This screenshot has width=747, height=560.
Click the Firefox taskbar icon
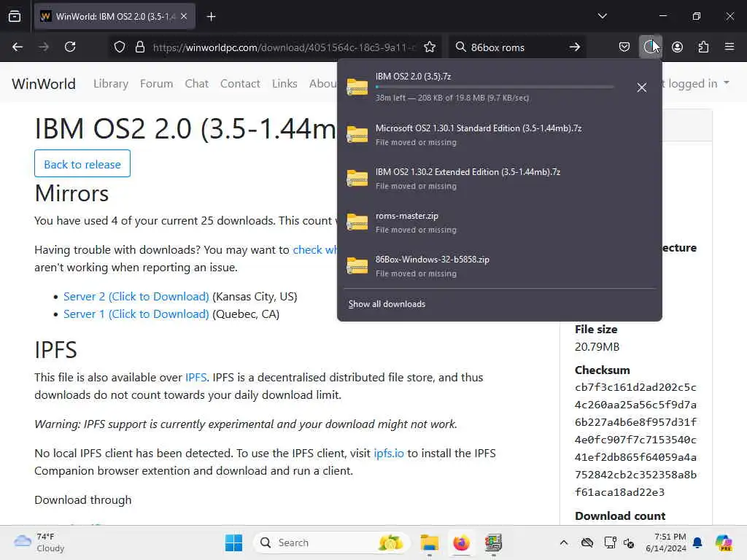click(x=461, y=542)
